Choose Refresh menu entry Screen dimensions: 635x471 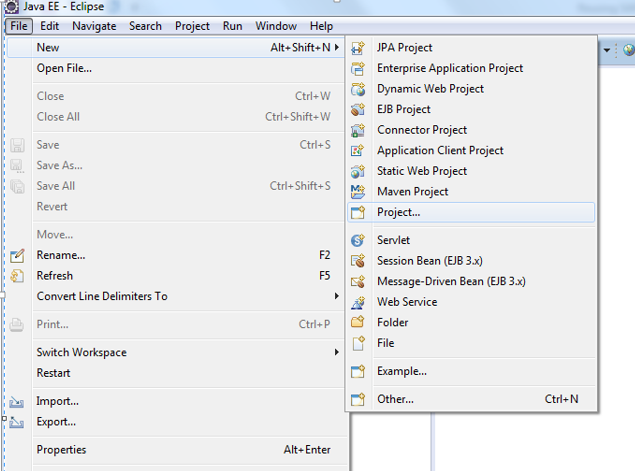(x=175, y=276)
